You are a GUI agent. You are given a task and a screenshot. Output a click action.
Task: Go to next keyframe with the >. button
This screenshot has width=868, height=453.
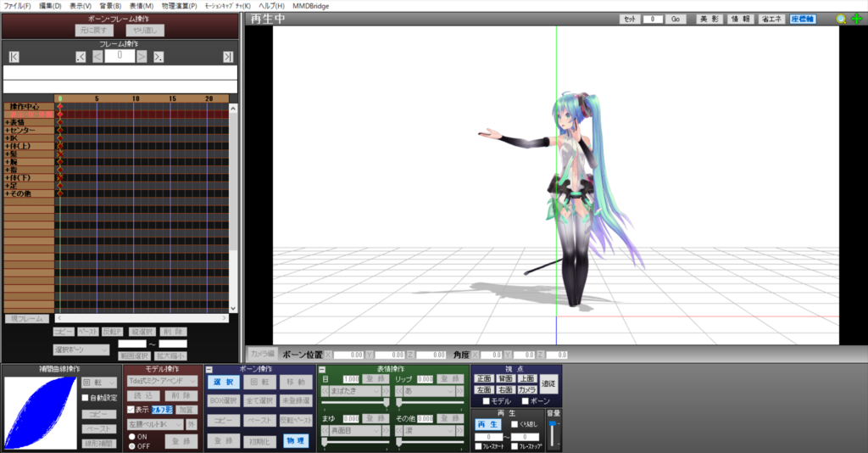(x=159, y=57)
